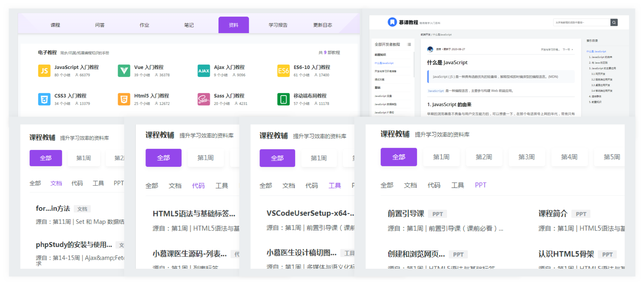Select the 第3周 week filter
644x285 pixels.
(526, 157)
